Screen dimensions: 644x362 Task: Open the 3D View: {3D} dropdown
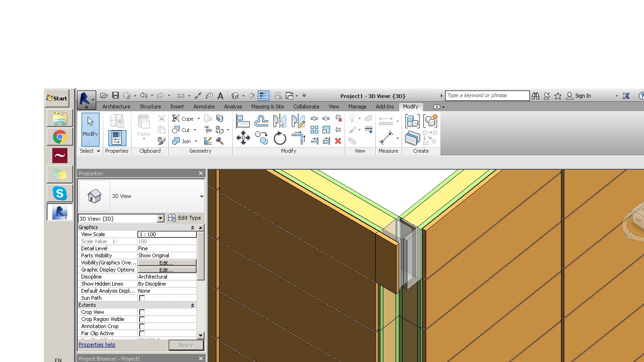160,218
